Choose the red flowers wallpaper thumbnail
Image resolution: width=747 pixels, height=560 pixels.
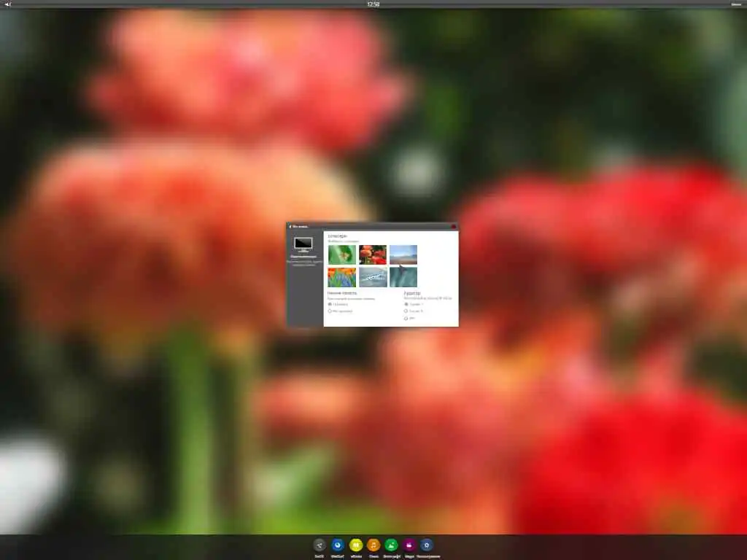(x=373, y=254)
